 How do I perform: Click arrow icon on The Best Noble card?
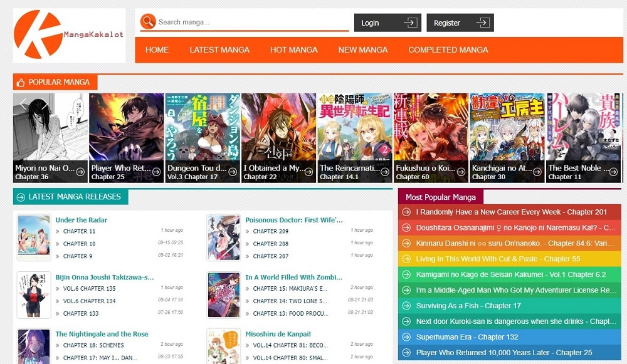613,172
